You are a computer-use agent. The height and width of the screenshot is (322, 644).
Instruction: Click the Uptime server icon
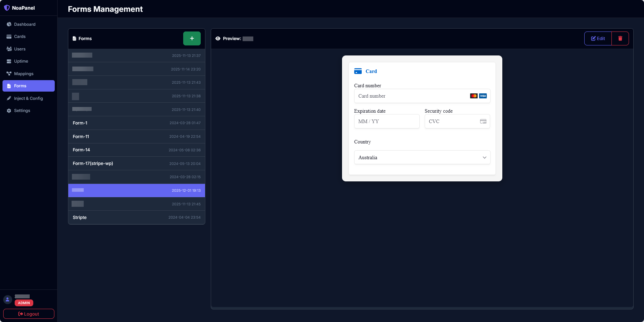pyautogui.click(x=9, y=61)
